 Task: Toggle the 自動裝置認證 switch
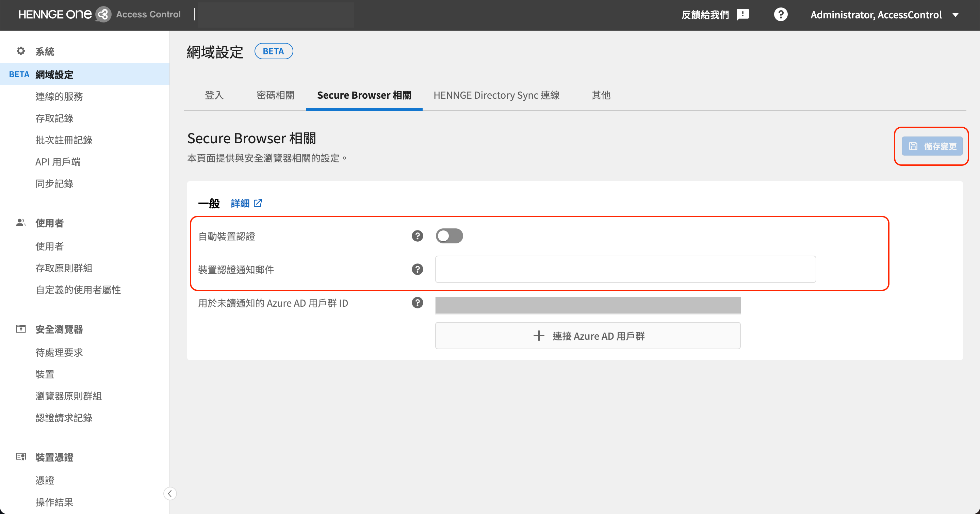(x=449, y=236)
